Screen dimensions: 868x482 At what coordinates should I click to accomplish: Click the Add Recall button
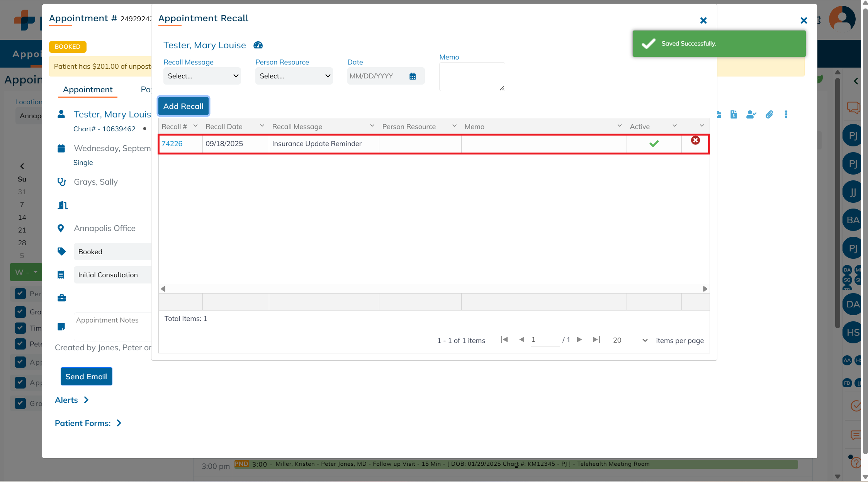[x=183, y=106]
